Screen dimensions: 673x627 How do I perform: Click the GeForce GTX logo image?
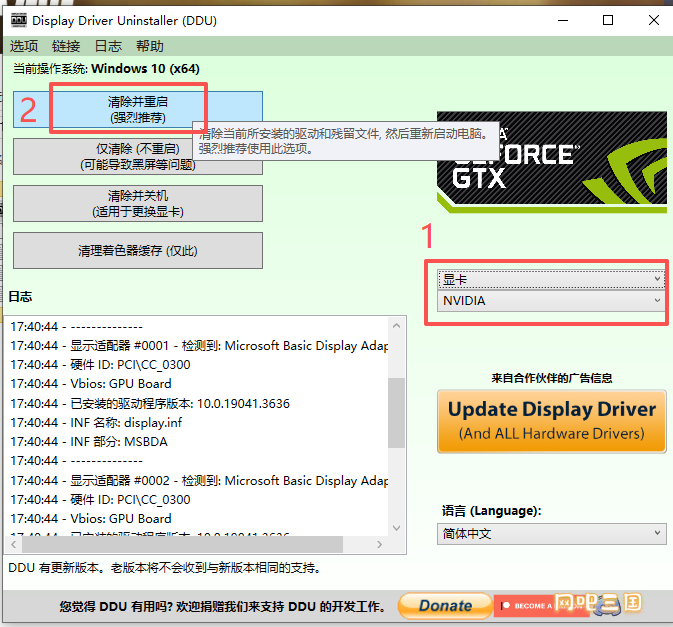pos(552,162)
